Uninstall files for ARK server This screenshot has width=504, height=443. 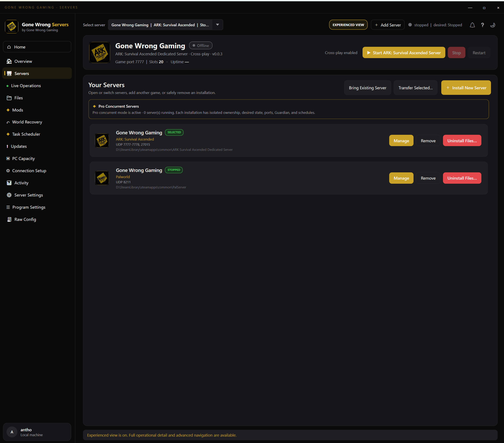(x=462, y=140)
